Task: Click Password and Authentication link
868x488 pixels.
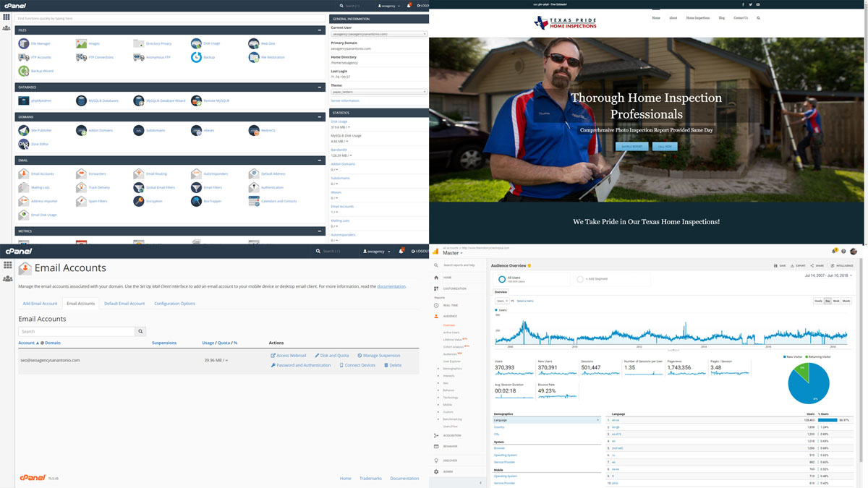Action: click(x=301, y=365)
